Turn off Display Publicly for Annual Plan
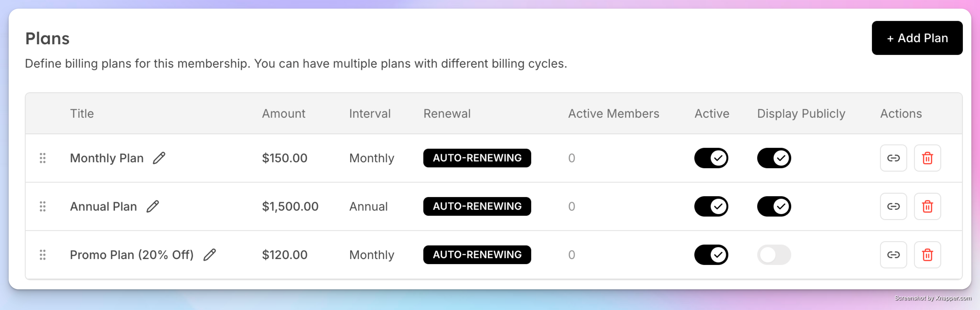This screenshot has width=980, height=310. point(774,206)
